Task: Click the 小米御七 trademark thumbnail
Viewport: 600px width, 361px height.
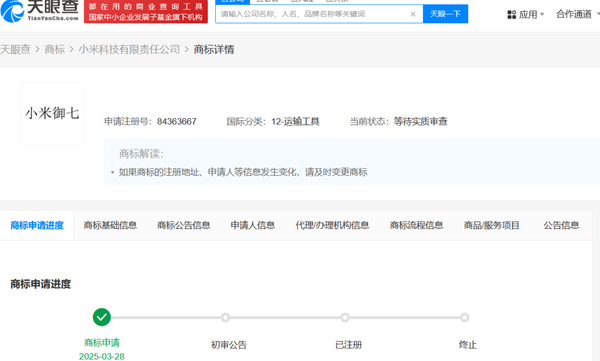Action: pos(52,114)
